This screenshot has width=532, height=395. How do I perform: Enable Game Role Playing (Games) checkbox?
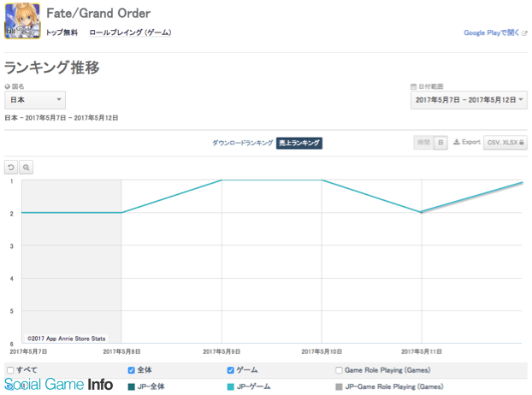tap(339, 370)
